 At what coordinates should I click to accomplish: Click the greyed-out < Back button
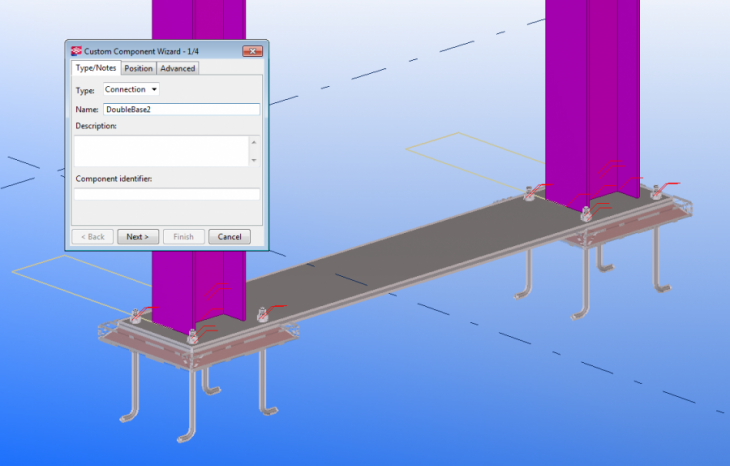92,237
